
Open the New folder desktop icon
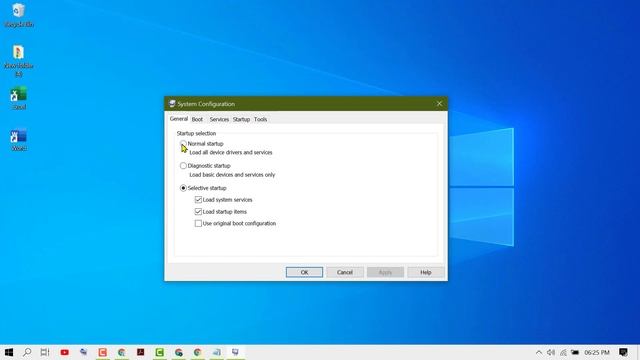click(18, 60)
